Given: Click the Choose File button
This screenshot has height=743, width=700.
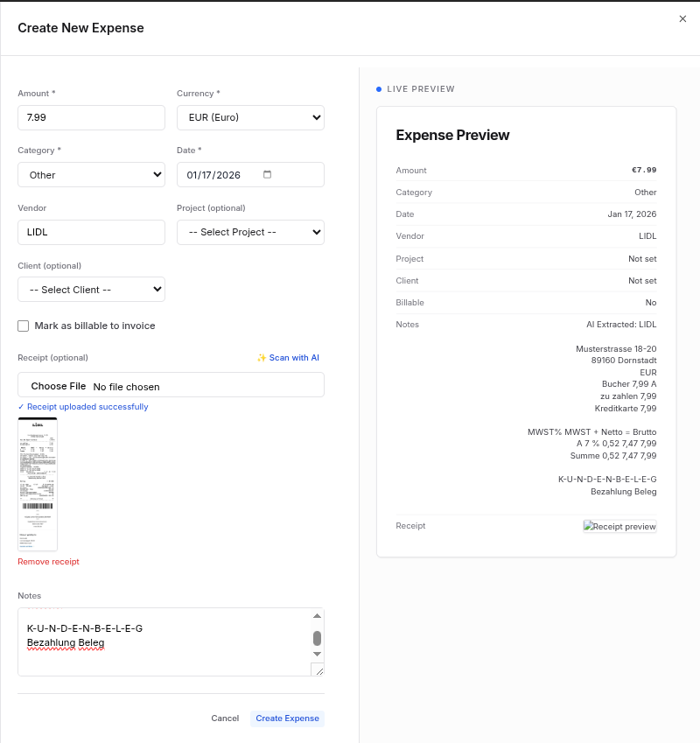Looking at the screenshot, I should click(59, 386).
